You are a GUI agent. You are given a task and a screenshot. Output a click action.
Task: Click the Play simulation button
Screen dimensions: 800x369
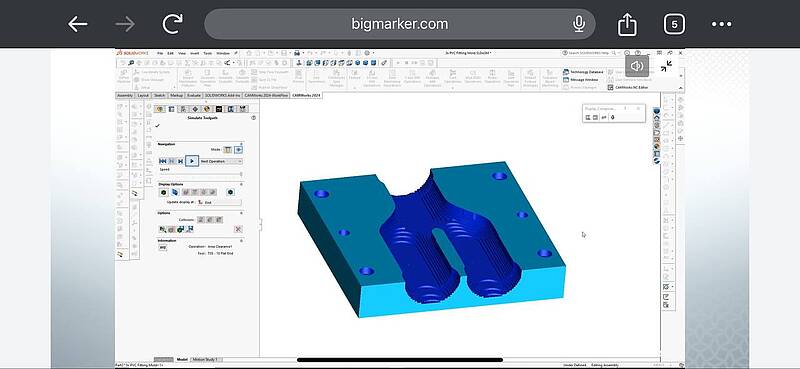point(192,161)
